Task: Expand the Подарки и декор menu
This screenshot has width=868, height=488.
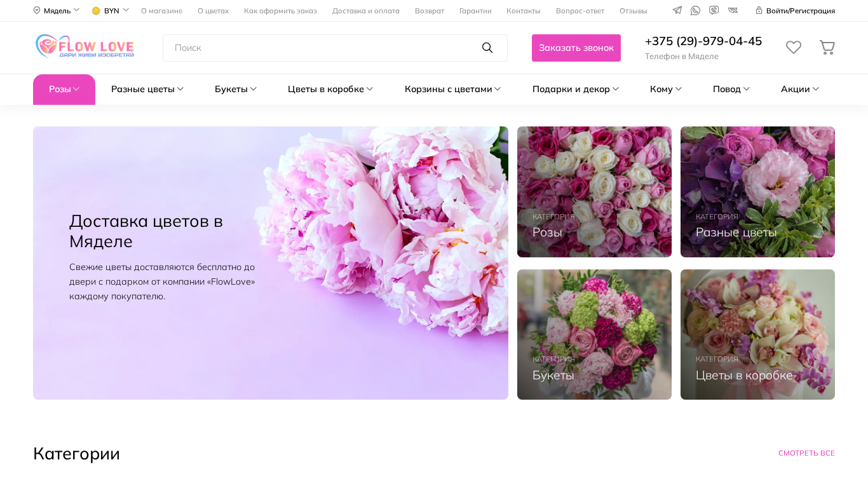Action: coord(576,89)
